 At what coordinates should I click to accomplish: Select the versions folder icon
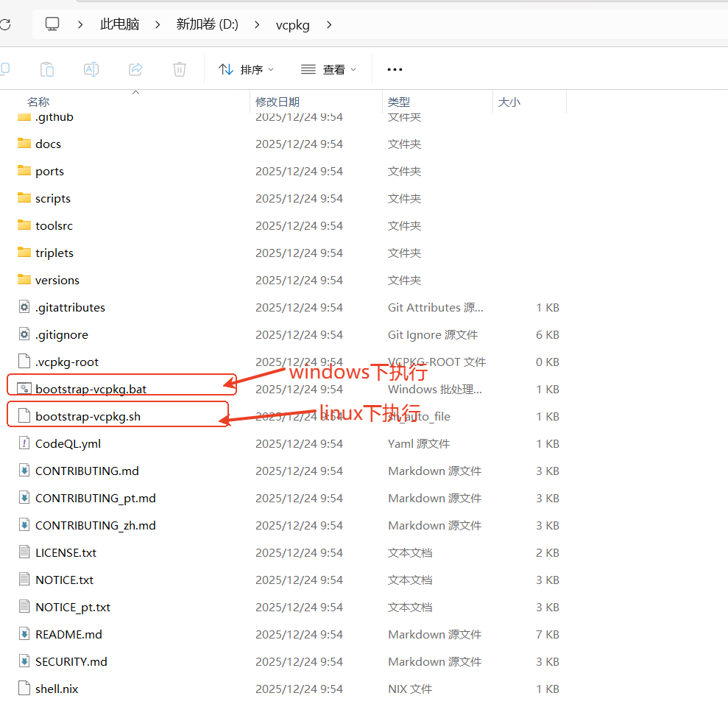click(x=24, y=280)
